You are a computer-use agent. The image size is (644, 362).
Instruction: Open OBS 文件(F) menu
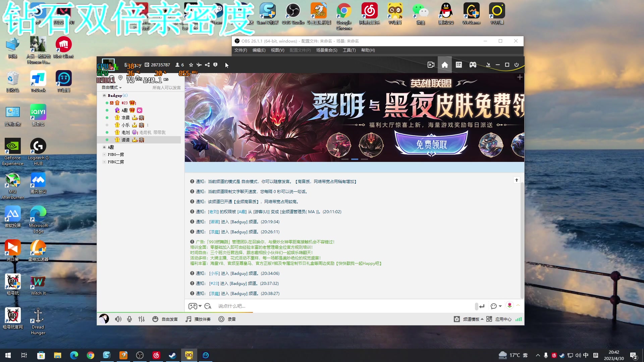(x=240, y=50)
